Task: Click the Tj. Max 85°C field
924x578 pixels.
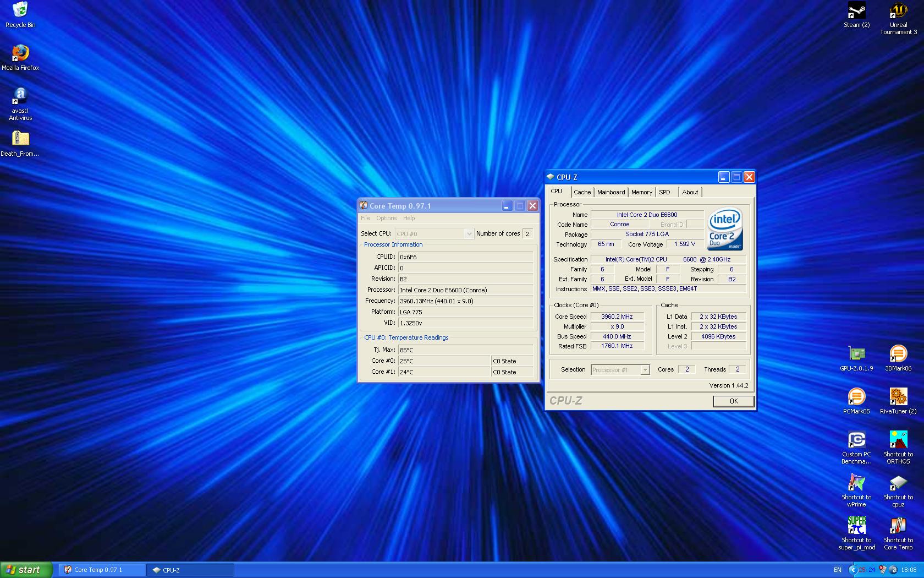Action: point(465,350)
